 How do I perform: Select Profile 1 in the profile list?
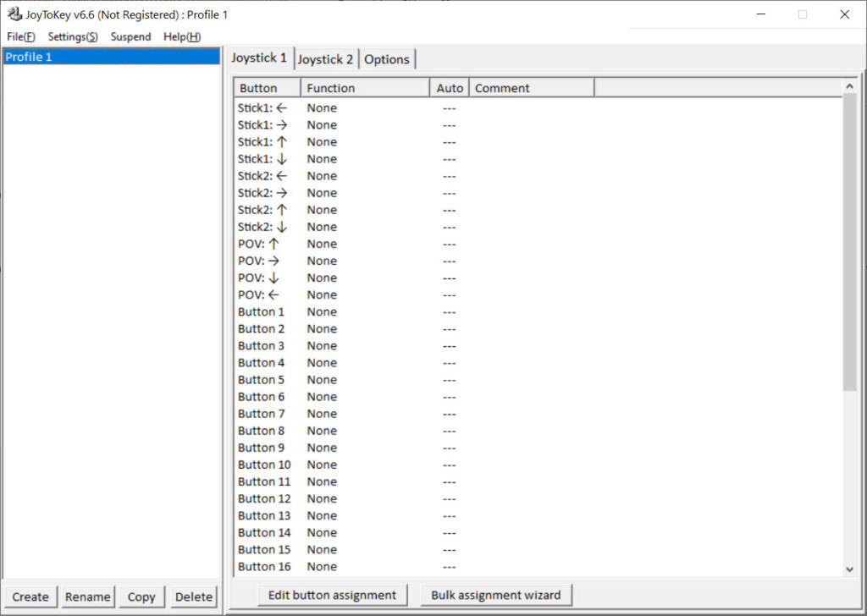(111, 57)
